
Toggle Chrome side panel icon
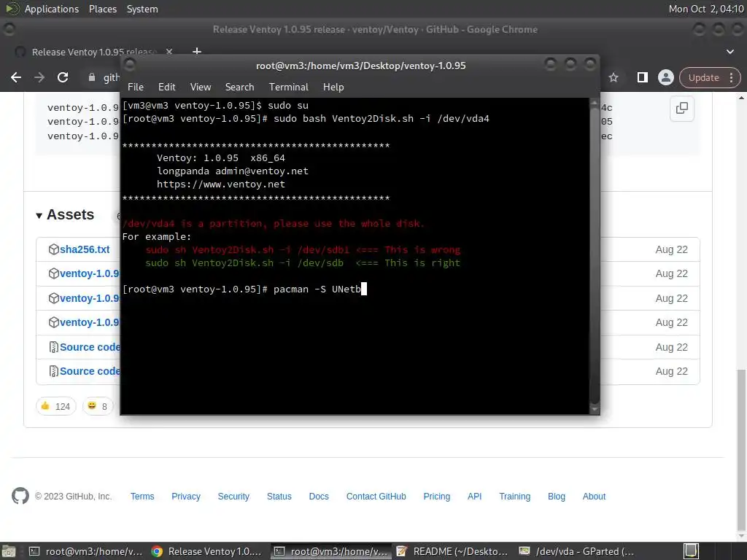coord(642,77)
